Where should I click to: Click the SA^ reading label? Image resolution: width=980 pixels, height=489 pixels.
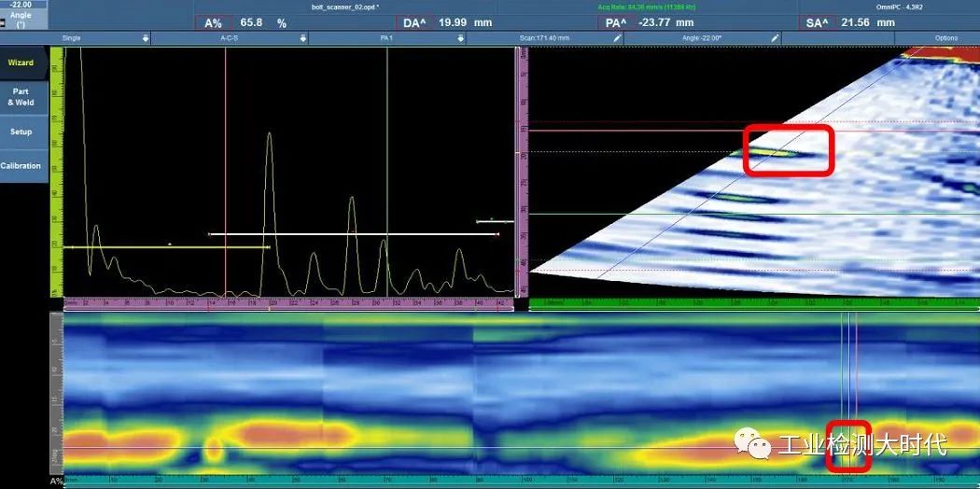coord(817,23)
